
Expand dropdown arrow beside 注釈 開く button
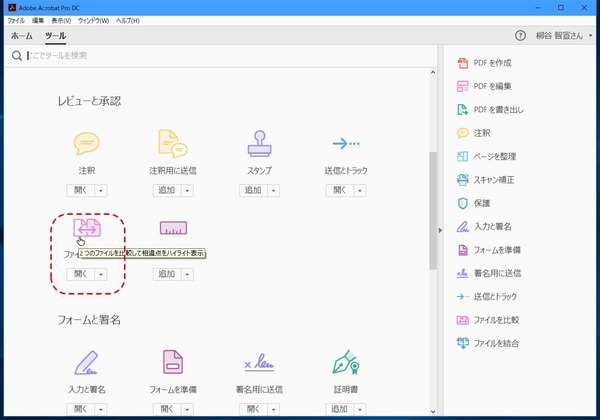point(101,190)
